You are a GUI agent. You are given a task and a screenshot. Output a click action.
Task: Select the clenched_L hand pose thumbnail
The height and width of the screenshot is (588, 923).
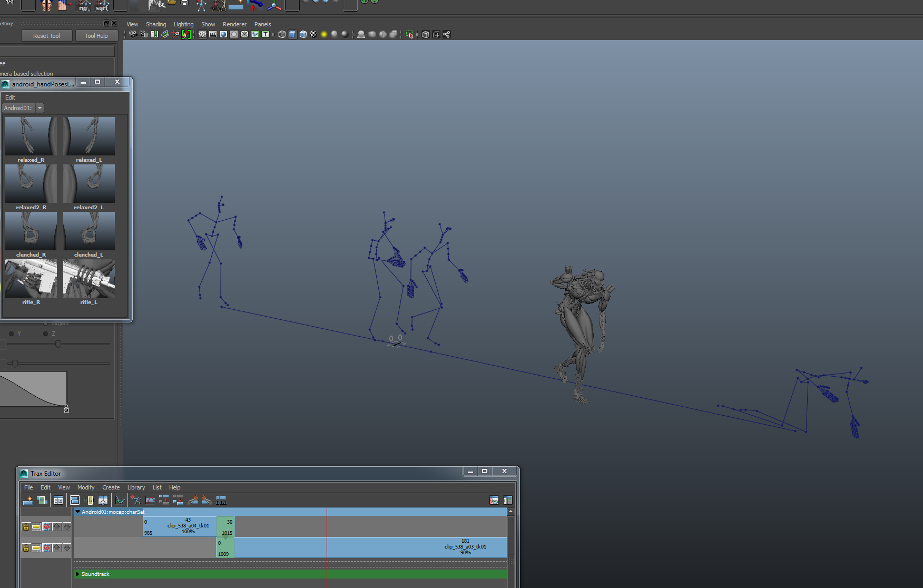89,231
